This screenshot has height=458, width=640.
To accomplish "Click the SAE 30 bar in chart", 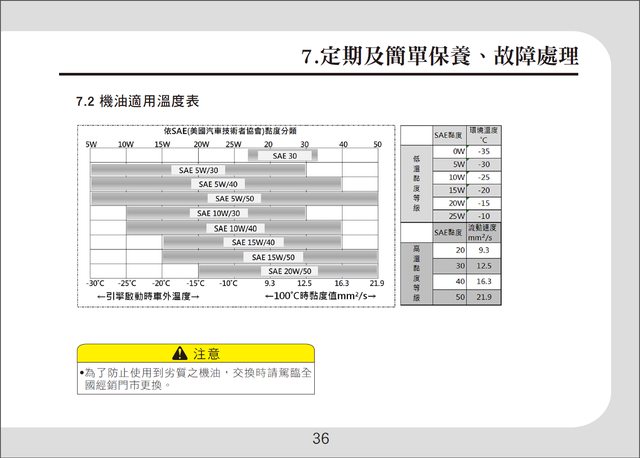I will point(282,156).
